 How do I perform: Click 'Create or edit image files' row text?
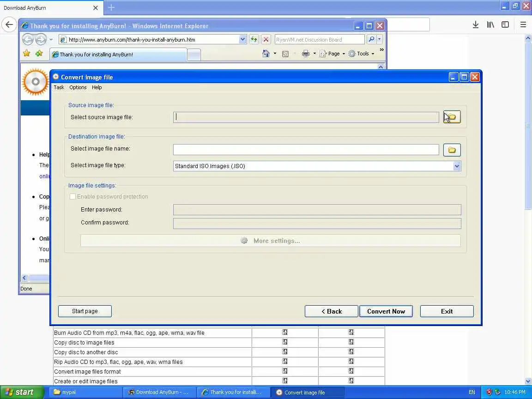(x=85, y=381)
